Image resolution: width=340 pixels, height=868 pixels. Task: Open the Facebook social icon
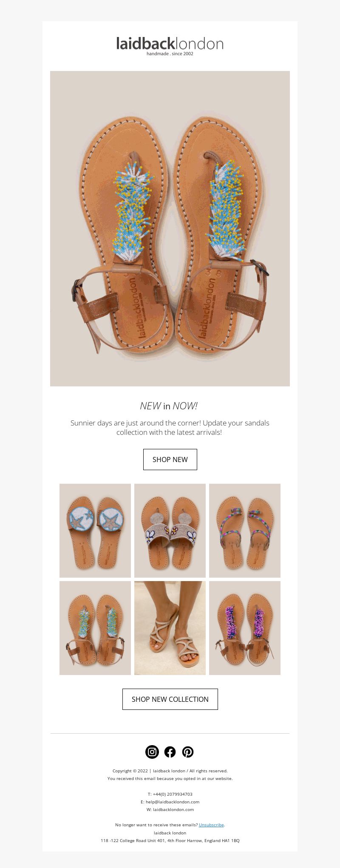(170, 752)
